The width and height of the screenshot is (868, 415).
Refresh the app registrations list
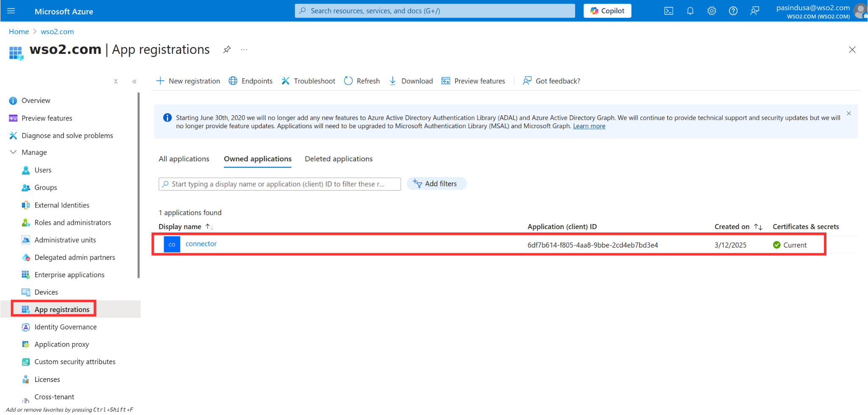[x=362, y=81]
